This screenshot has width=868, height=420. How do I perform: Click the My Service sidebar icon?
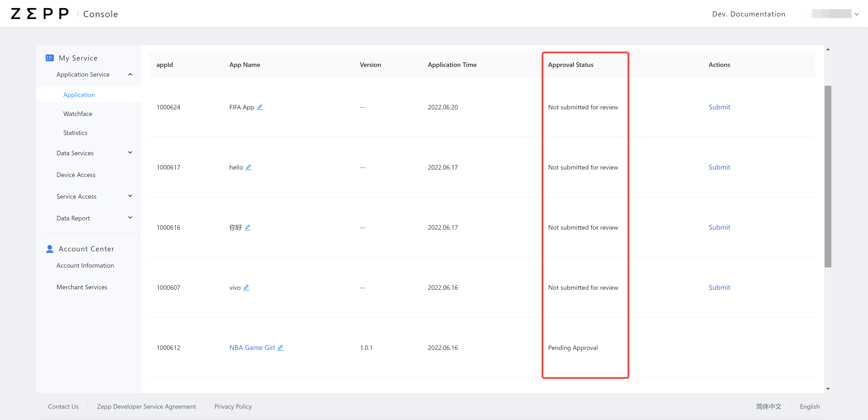(50, 58)
